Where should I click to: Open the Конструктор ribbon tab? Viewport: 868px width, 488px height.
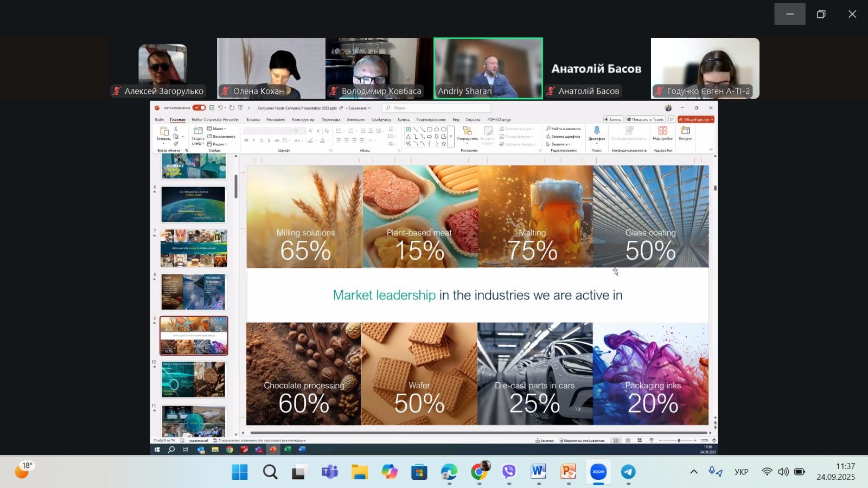click(x=303, y=119)
